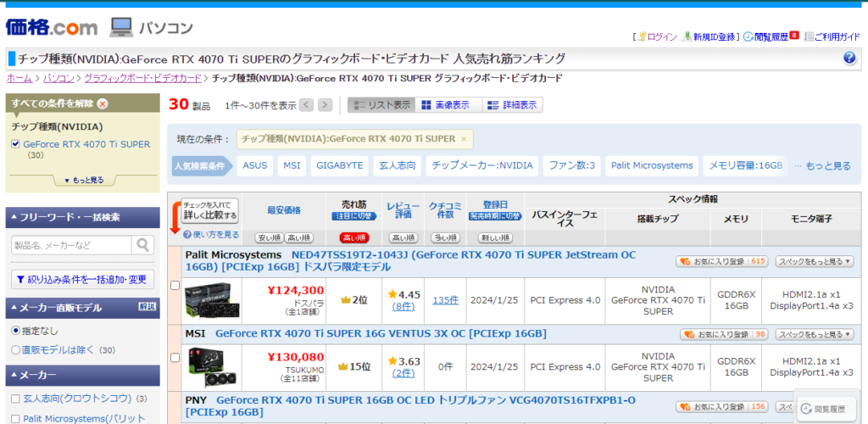The height and width of the screenshot is (424, 868).
Task: Click グラフィックボード・ビデオカード breadcrumb link
Action: tap(142, 79)
